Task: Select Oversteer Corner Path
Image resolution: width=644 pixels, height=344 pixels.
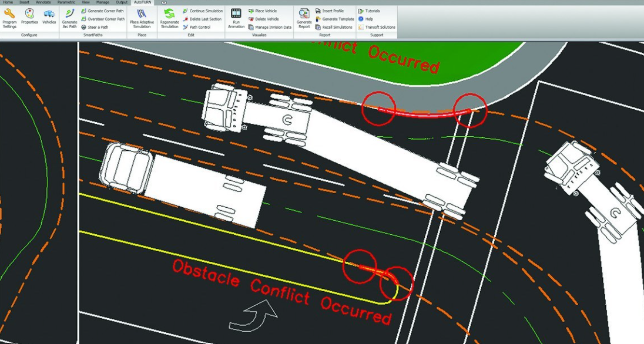Action: (x=106, y=18)
